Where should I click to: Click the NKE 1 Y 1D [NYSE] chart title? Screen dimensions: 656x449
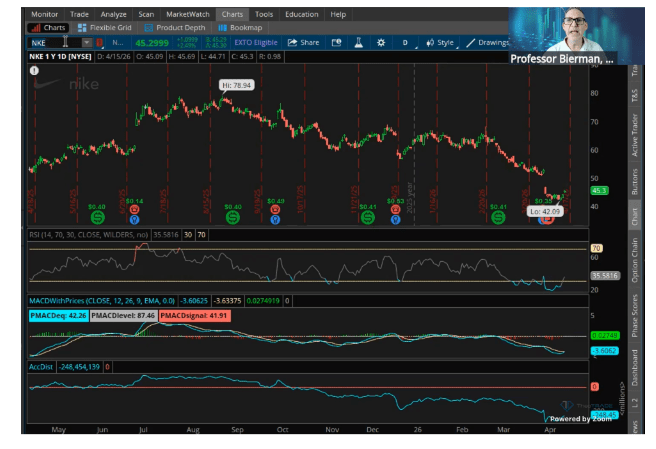[x=60, y=56]
